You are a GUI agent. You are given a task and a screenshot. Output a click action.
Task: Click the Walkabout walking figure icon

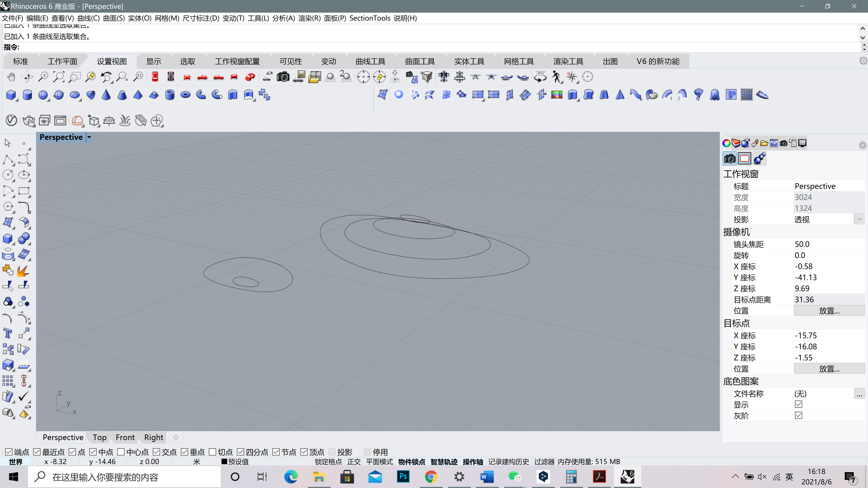tap(556, 77)
